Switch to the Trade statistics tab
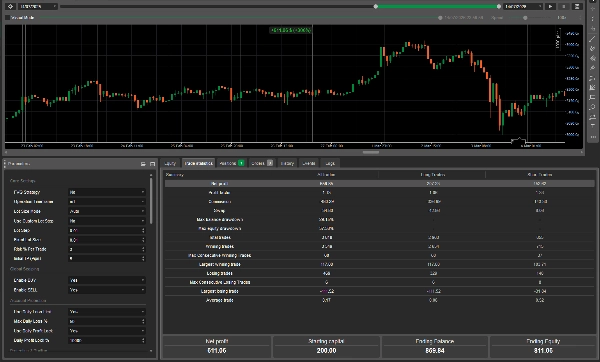The width and height of the screenshot is (600, 362). tap(198, 163)
